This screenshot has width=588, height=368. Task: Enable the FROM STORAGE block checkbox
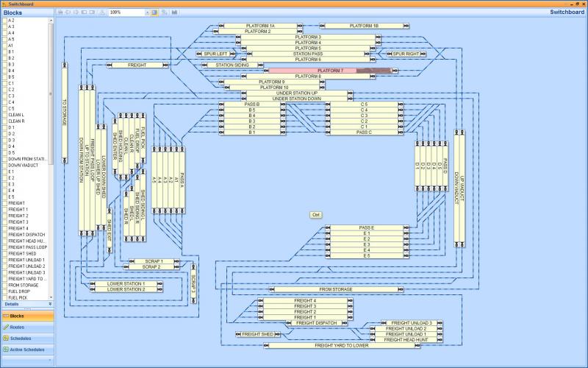[x=4, y=285]
